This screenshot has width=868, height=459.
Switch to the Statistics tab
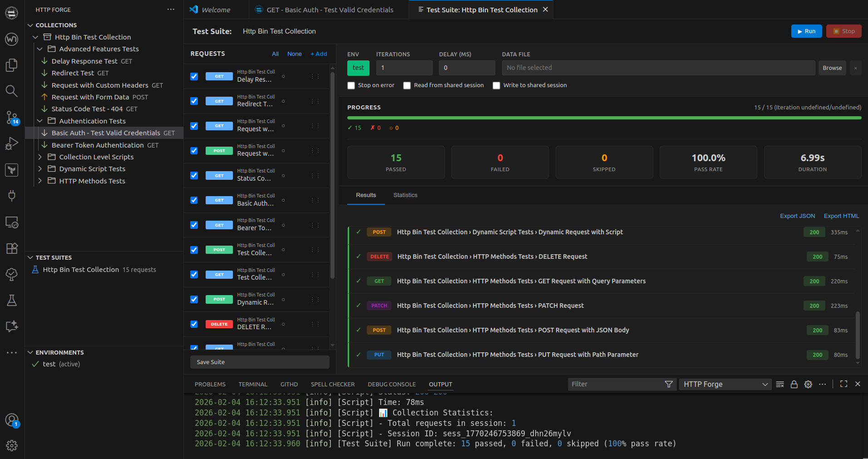pos(405,195)
